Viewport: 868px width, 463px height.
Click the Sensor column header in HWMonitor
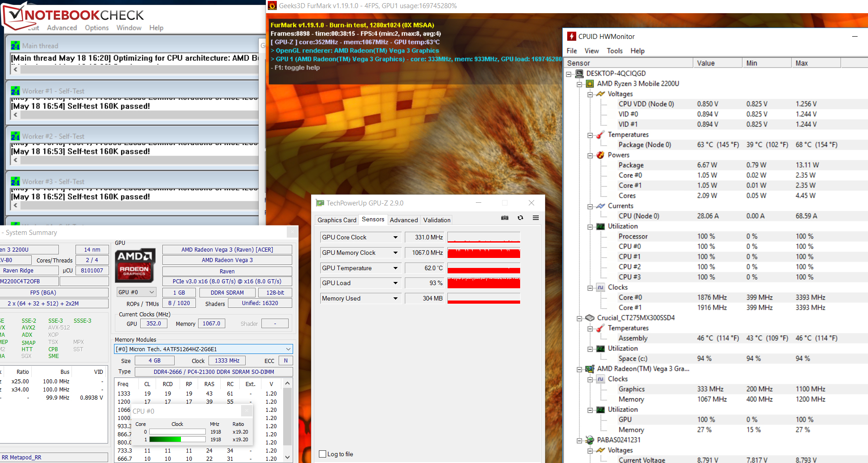point(629,63)
